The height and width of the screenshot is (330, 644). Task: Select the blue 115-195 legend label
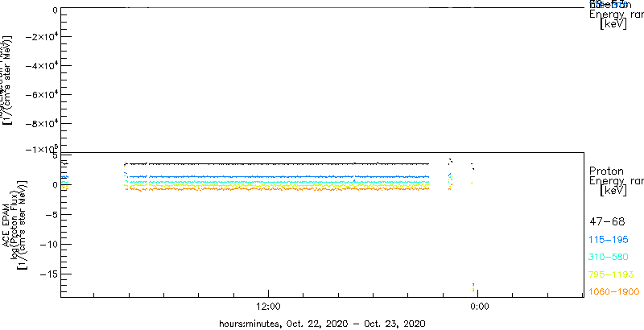tap(609, 240)
